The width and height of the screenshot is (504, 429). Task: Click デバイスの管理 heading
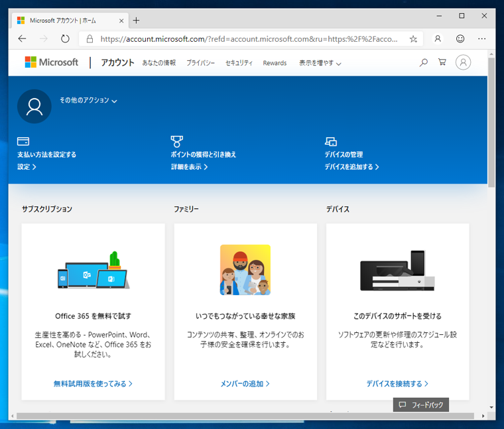pos(344,154)
